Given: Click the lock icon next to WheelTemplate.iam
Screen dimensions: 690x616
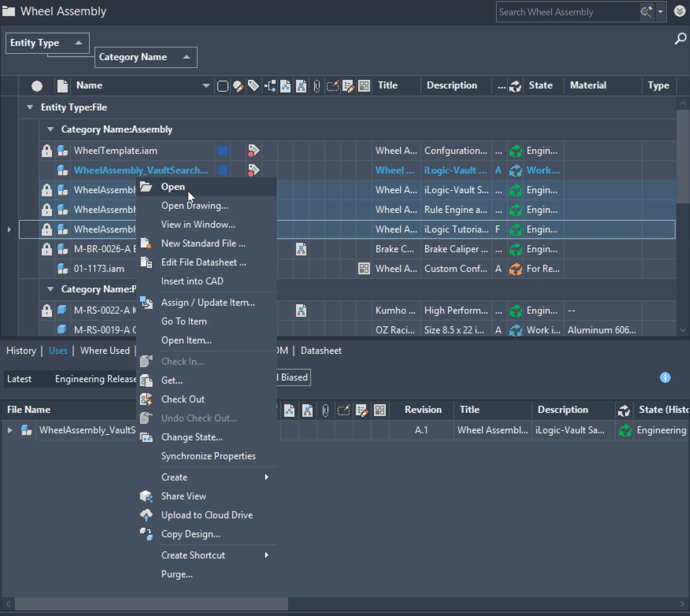Looking at the screenshot, I should click(x=47, y=151).
